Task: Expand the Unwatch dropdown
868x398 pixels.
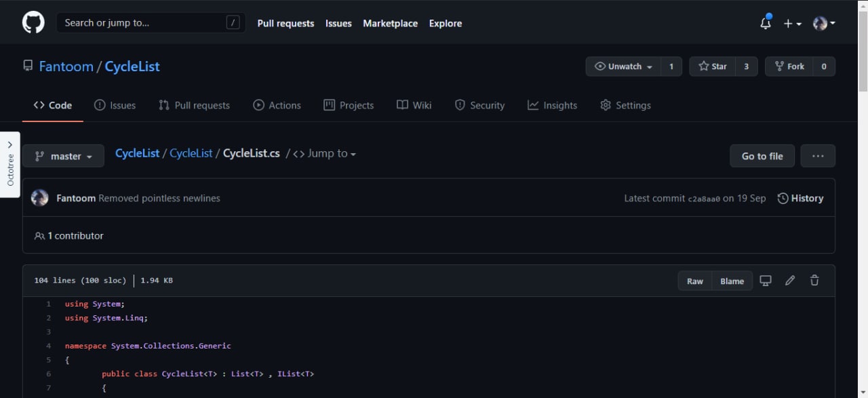Action: click(623, 66)
